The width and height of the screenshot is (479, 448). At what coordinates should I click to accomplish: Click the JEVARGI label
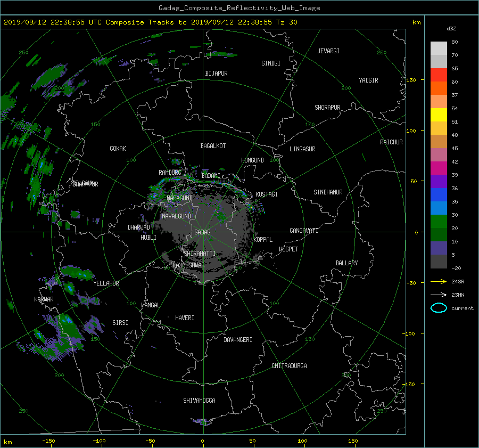[328, 51]
